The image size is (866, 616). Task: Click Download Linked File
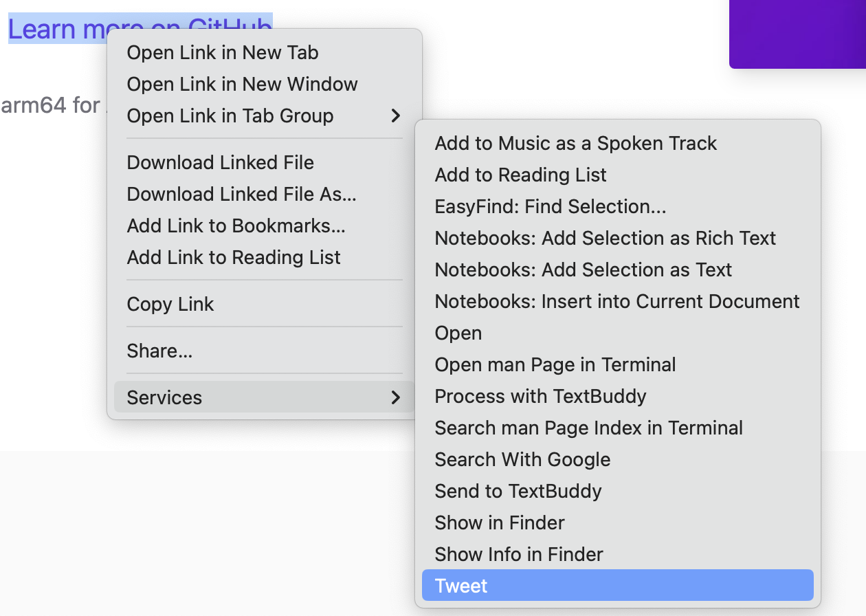tap(220, 162)
